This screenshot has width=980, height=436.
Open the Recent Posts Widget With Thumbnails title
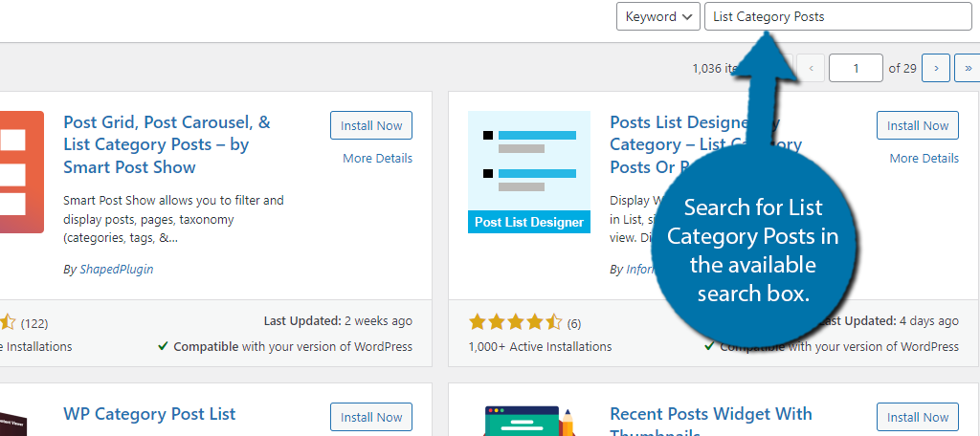click(711, 421)
